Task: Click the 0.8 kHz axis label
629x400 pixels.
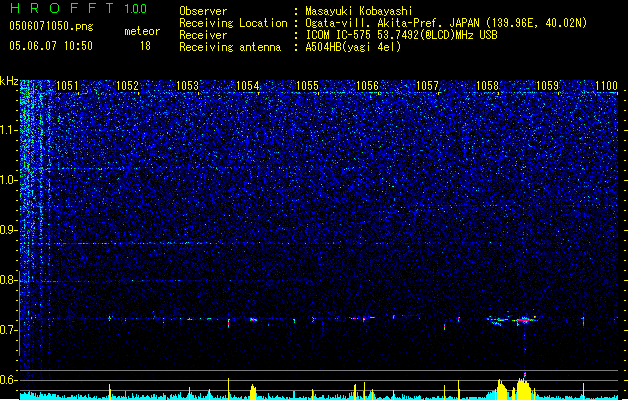Action: [9, 280]
